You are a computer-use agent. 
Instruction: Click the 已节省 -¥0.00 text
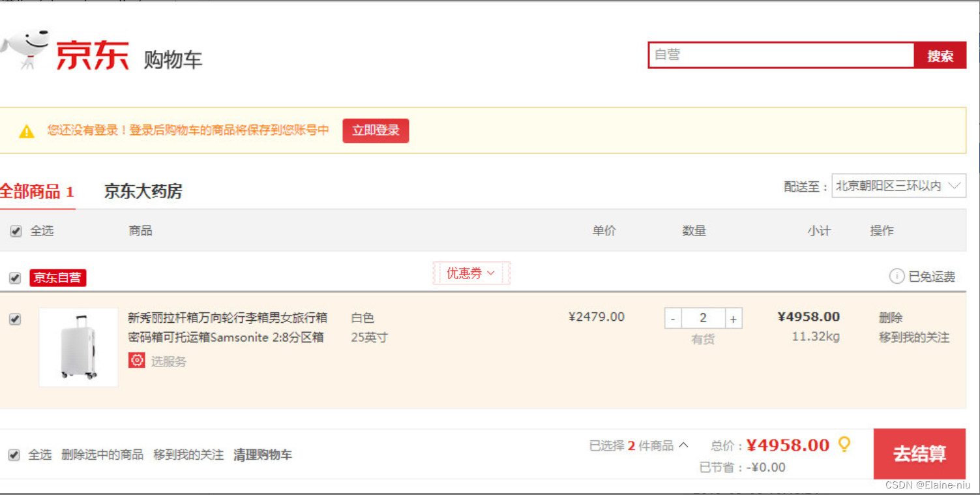(x=742, y=468)
